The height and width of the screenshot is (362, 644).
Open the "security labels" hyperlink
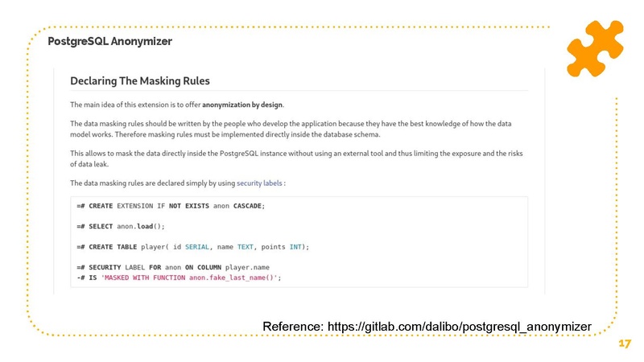coord(259,183)
